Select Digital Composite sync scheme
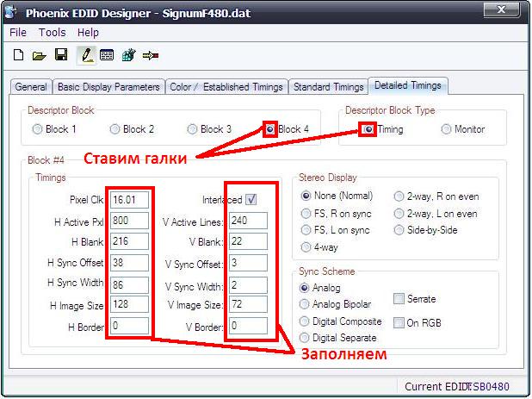 click(304, 321)
